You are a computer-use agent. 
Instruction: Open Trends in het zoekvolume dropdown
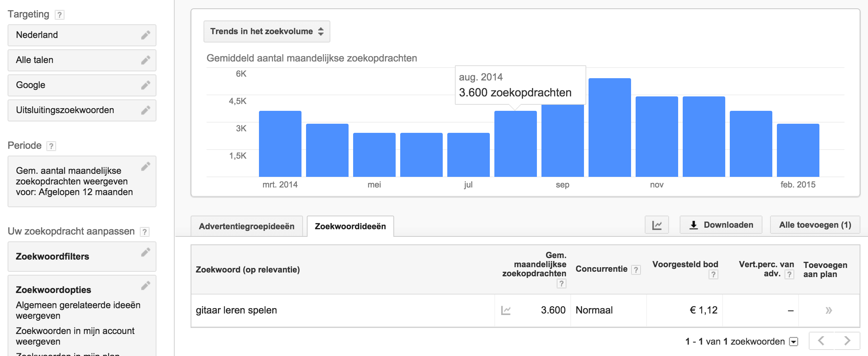[x=267, y=32]
